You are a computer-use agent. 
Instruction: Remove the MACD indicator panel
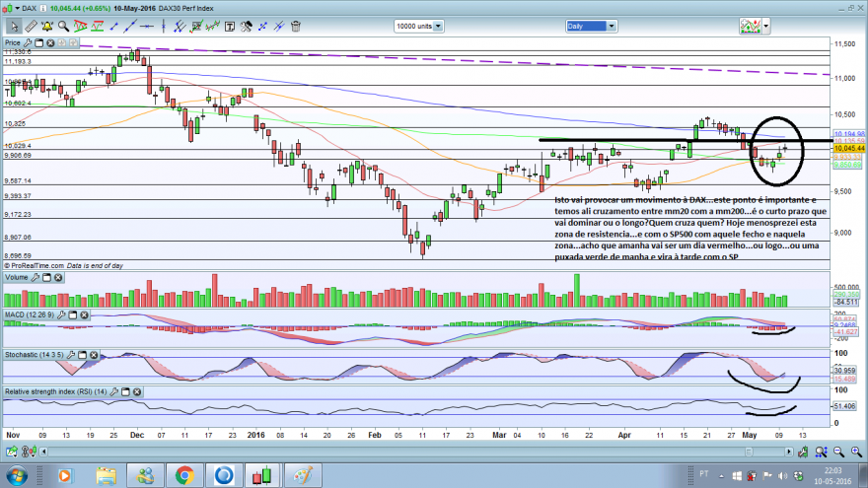pyautogui.click(x=84, y=314)
